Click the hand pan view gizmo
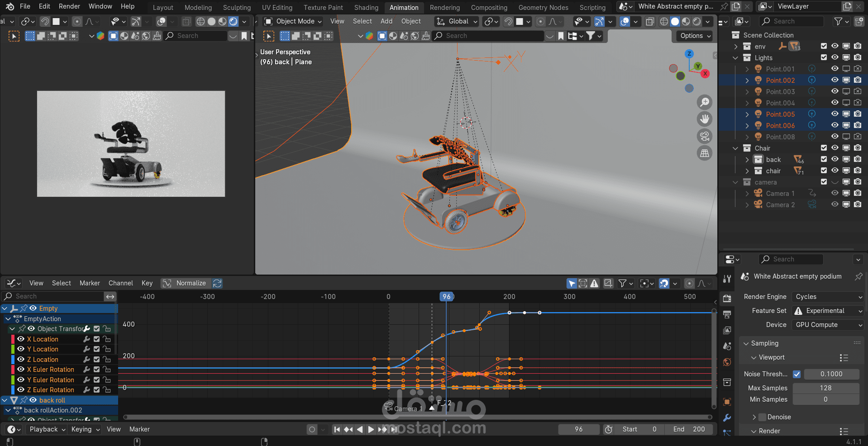 pyautogui.click(x=705, y=119)
